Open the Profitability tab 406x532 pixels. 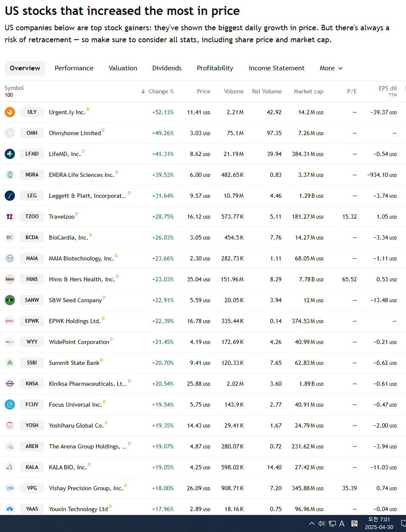(x=215, y=68)
